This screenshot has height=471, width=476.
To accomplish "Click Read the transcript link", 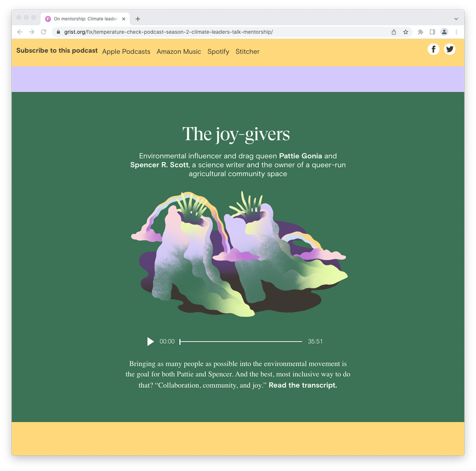I will click(302, 385).
